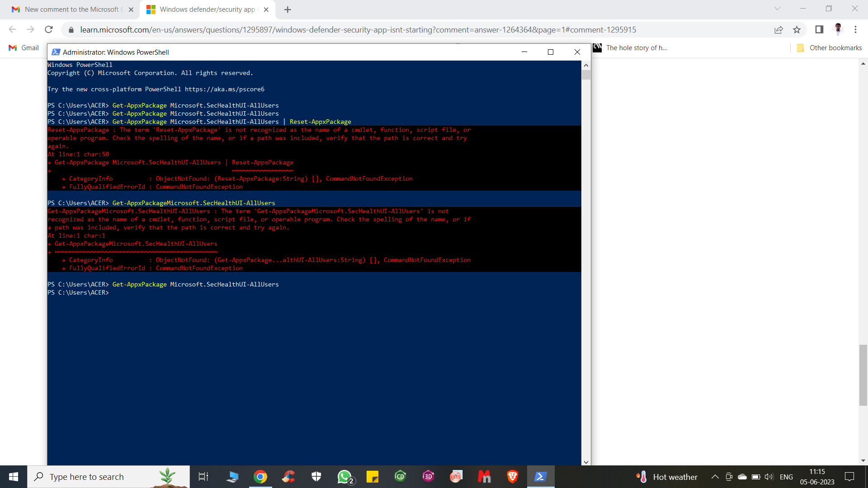
Task: Go forward in Chrome history
Action: (30, 29)
